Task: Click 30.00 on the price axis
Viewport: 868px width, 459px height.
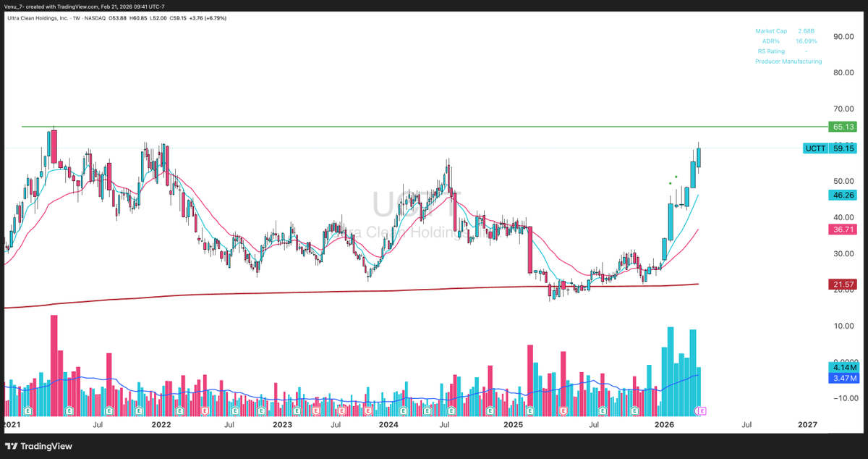Action: point(843,253)
